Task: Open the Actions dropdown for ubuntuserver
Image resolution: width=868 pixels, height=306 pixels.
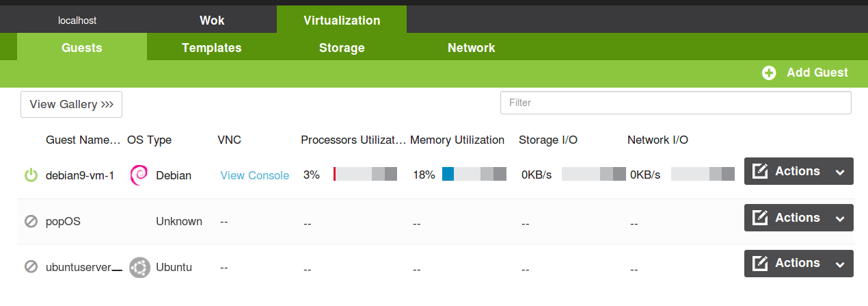Action: (x=799, y=264)
